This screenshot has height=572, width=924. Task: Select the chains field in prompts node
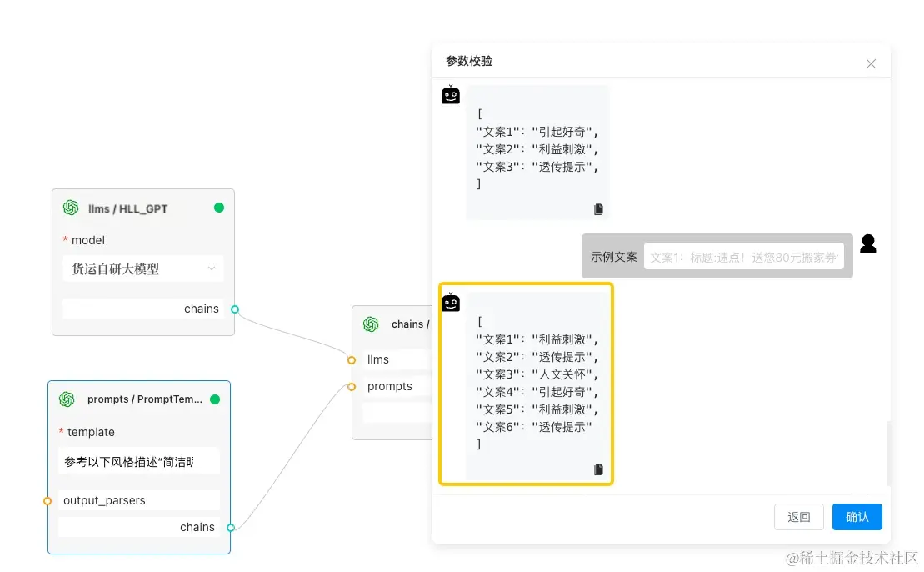[139, 527]
